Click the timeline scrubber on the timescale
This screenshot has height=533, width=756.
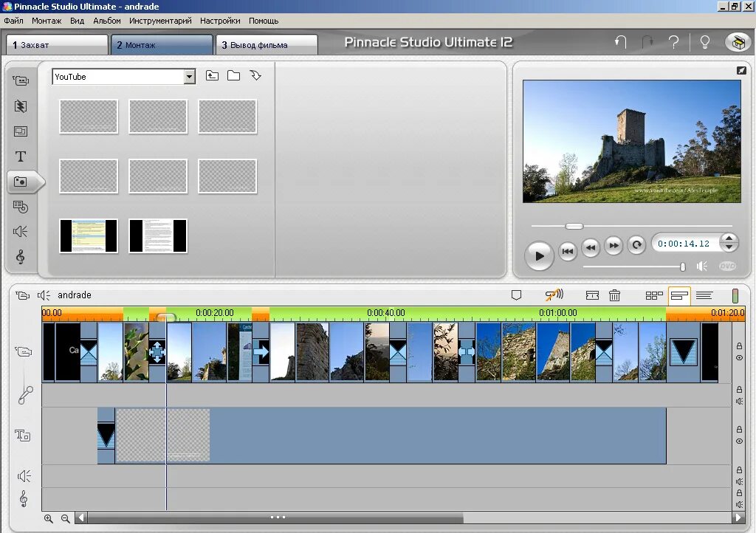(x=166, y=317)
